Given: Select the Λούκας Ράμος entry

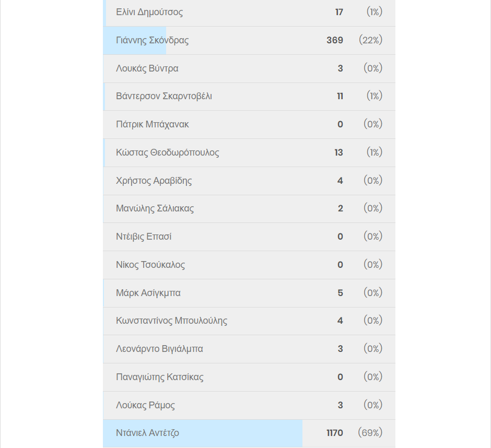Looking at the screenshot, I should 249,405.
